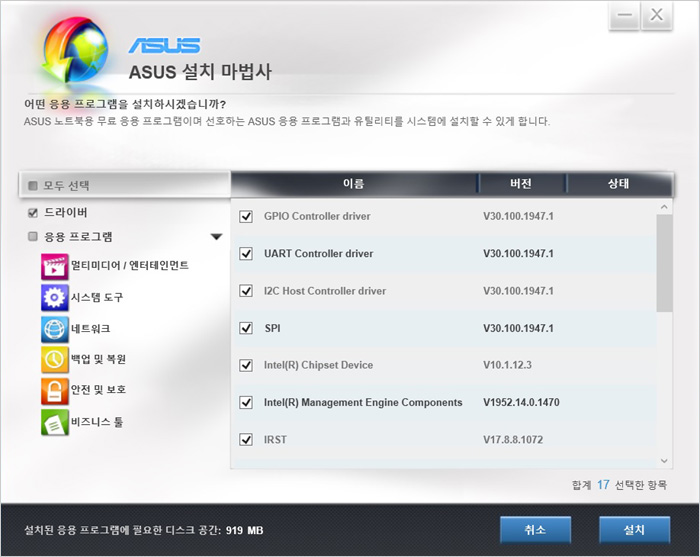Select the System Tools gear icon

54,298
